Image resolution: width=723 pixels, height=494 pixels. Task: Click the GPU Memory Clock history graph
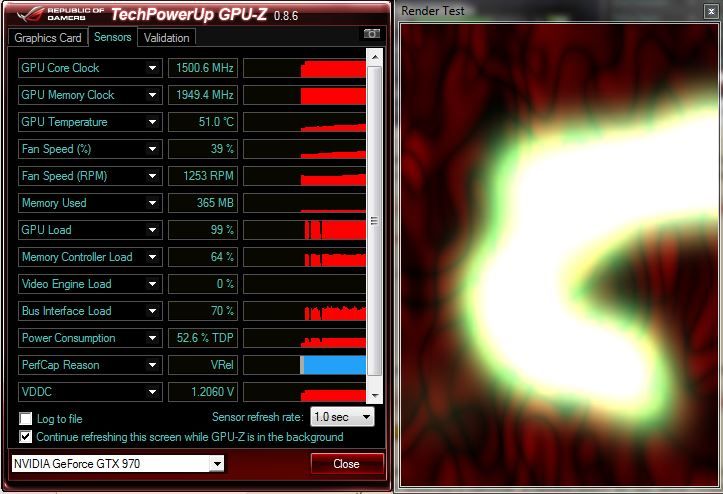click(x=304, y=95)
